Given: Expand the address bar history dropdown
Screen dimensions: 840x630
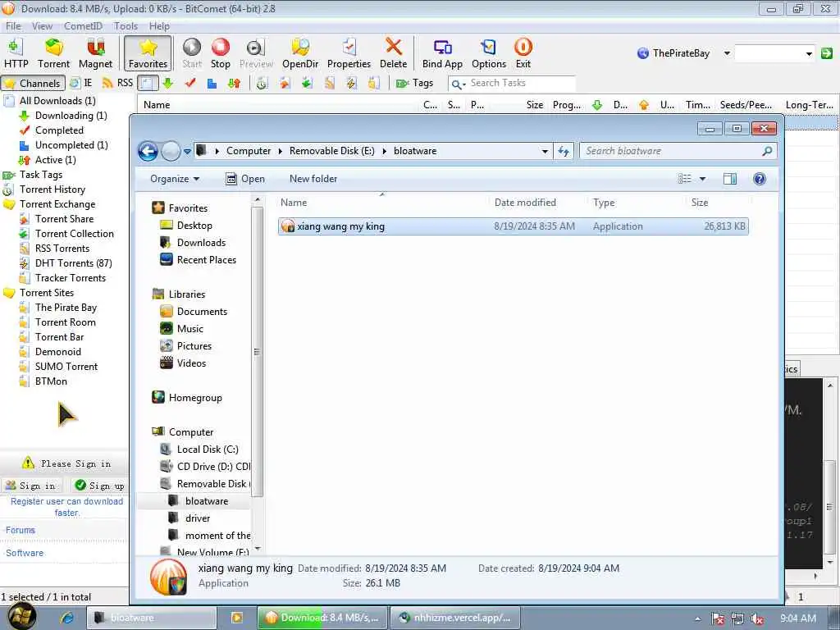Looking at the screenshot, I should pos(545,151).
